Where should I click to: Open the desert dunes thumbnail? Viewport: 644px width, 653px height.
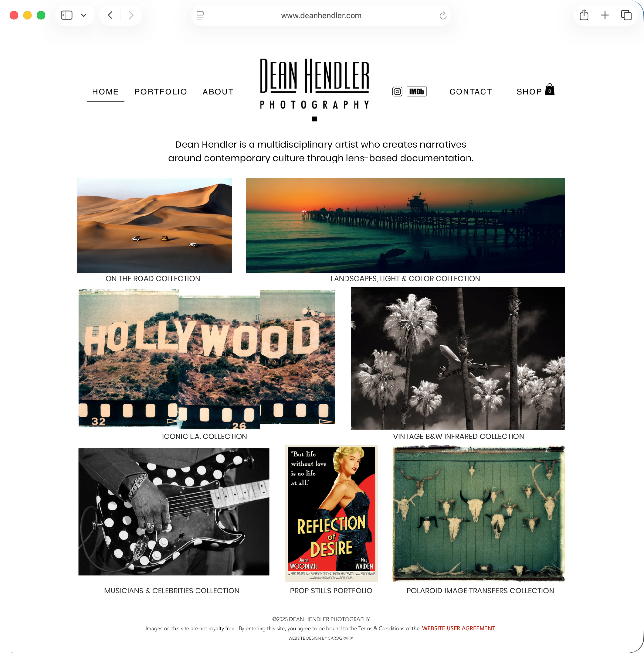pos(154,225)
